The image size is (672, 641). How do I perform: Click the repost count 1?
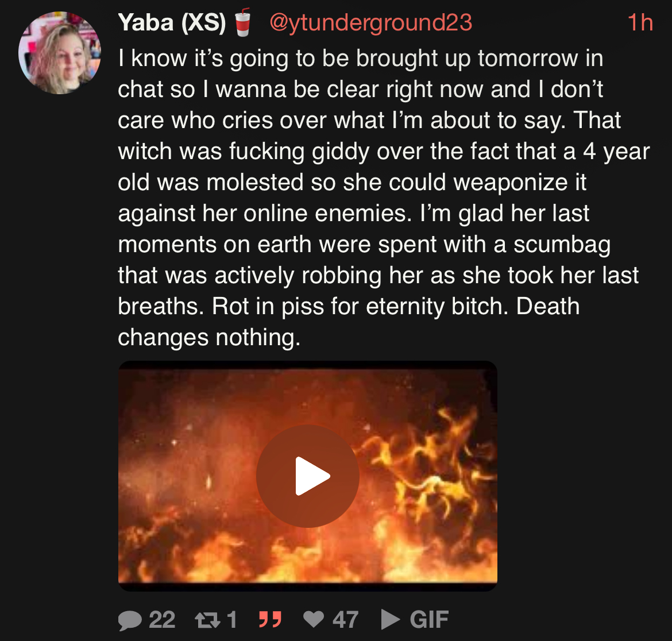pyautogui.click(x=232, y=620)
